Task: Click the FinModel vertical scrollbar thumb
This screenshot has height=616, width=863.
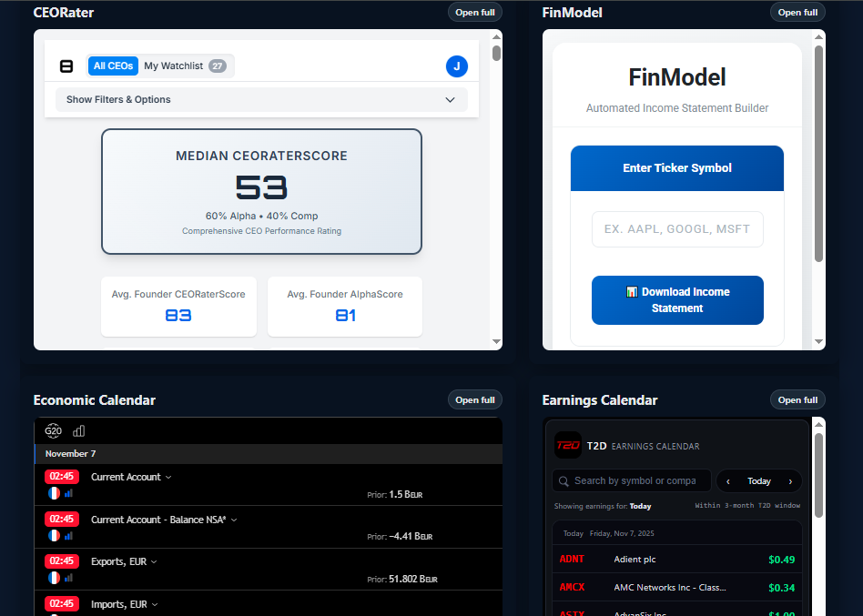Action: pyautogui.click(x=818, y=154)
